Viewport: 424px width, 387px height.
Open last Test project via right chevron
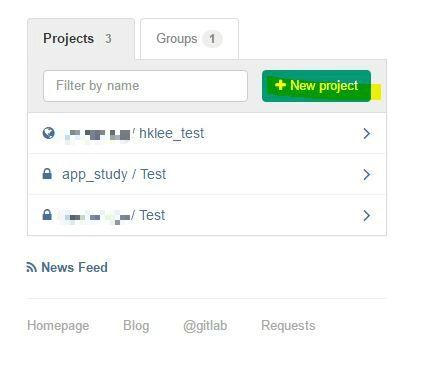[367, 215]
